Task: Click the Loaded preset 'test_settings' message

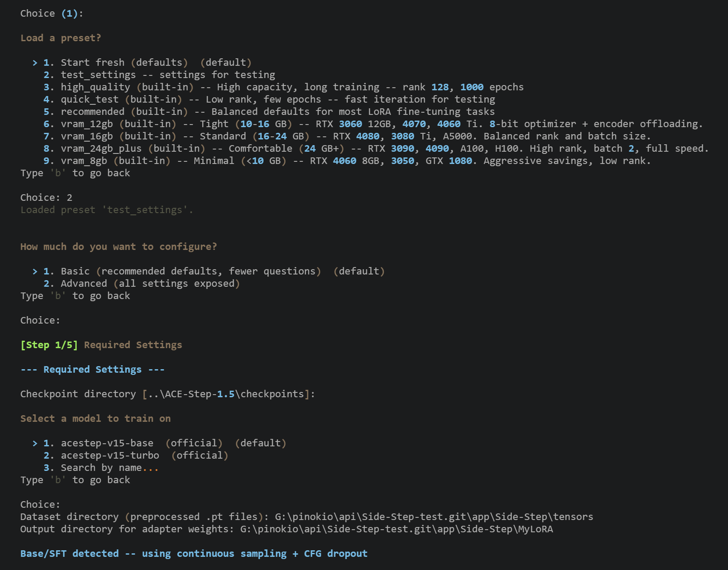Action: pyautogui.click(x=107, y=210)
